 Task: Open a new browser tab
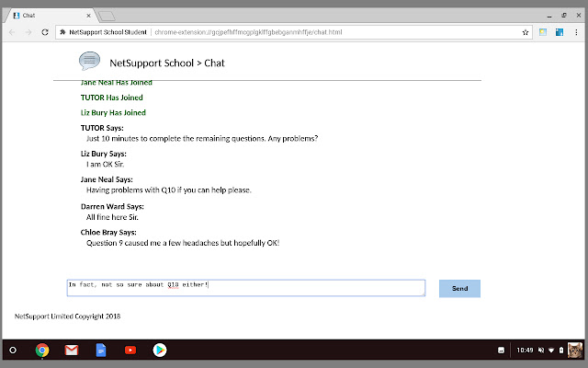point(107,16)
